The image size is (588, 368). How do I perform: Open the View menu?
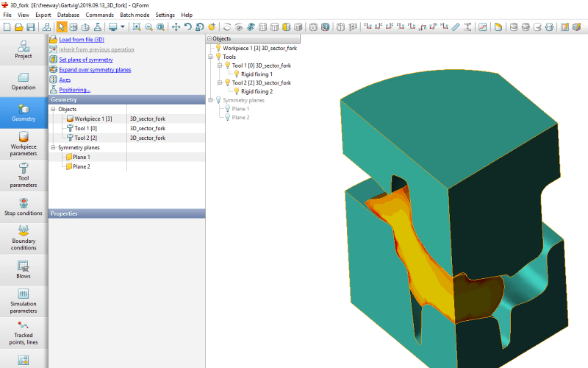tap(24, 15)
